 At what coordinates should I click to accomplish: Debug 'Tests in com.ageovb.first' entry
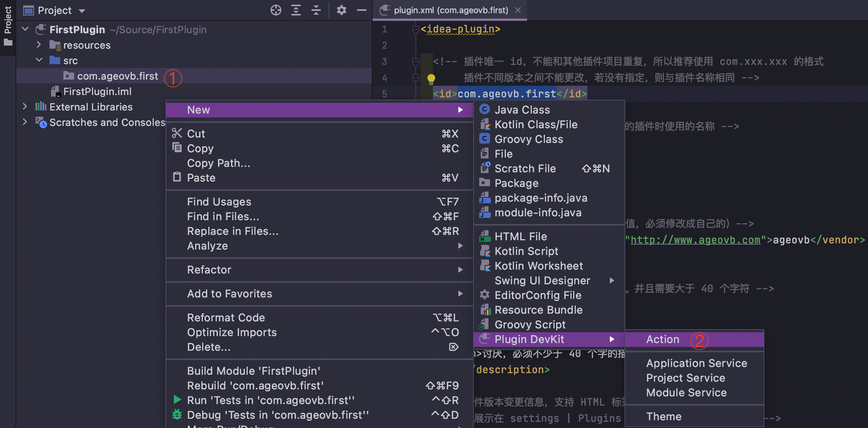[x=320, y=415]
